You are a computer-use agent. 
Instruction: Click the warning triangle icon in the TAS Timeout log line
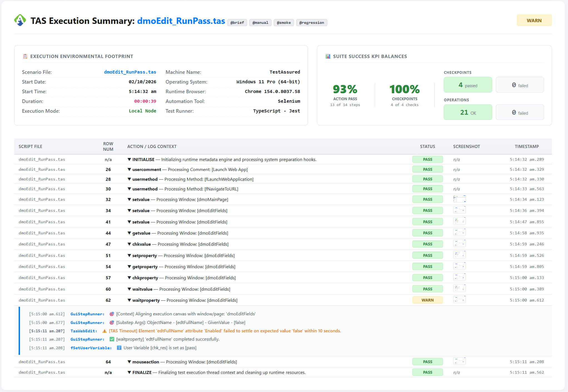[104, 331]
